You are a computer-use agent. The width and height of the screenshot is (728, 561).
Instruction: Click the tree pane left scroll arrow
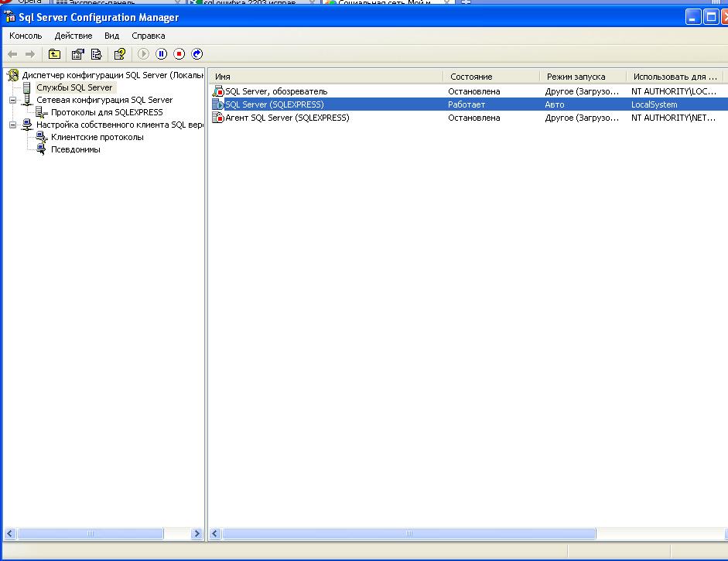pos(10,534)
